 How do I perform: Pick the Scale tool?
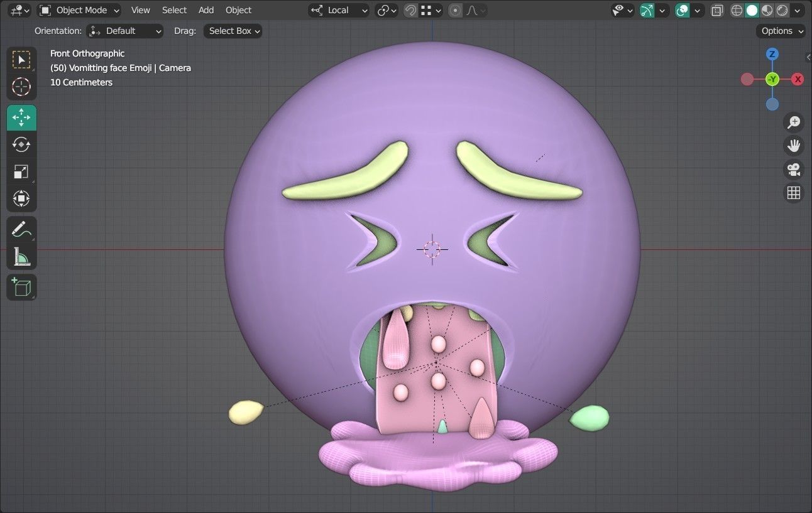click(x=21, y=171)
